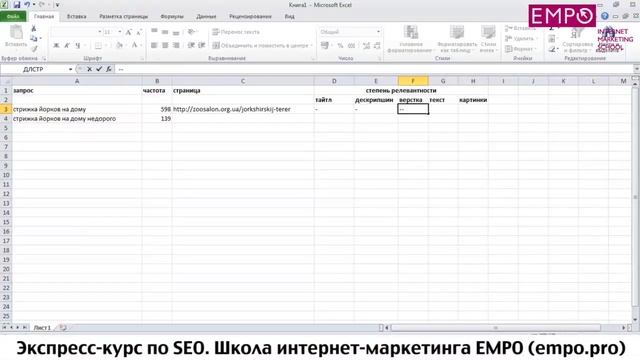Image resolution: width=640 pixels, height=360 pixels.
Task: Apply the thousands separator 000 style
Action: (x=351, y=46)
